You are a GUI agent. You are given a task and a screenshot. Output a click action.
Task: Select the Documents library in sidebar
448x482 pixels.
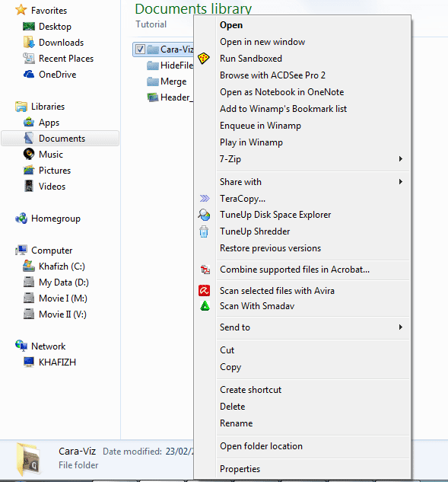60,139
